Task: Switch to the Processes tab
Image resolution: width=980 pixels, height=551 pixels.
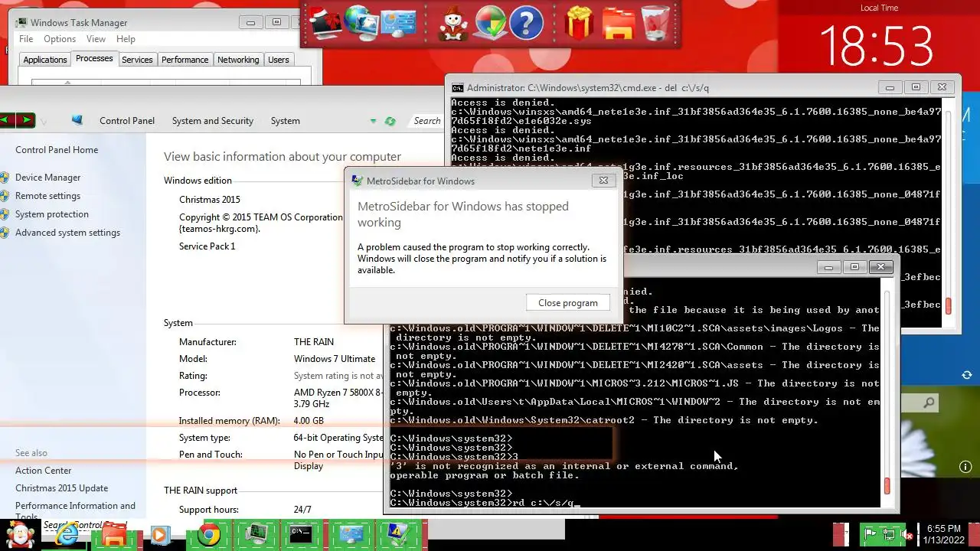Action: 94,58
